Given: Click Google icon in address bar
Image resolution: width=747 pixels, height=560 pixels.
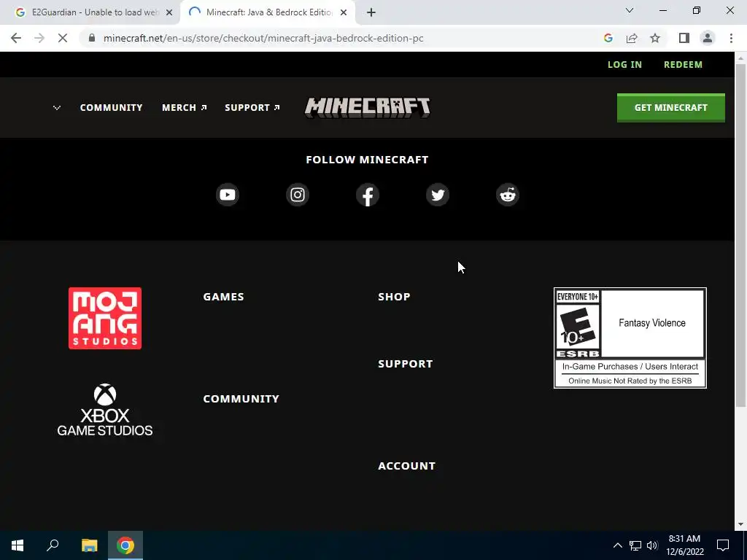Looking at the screenshot, I should [x=608, y=38].
